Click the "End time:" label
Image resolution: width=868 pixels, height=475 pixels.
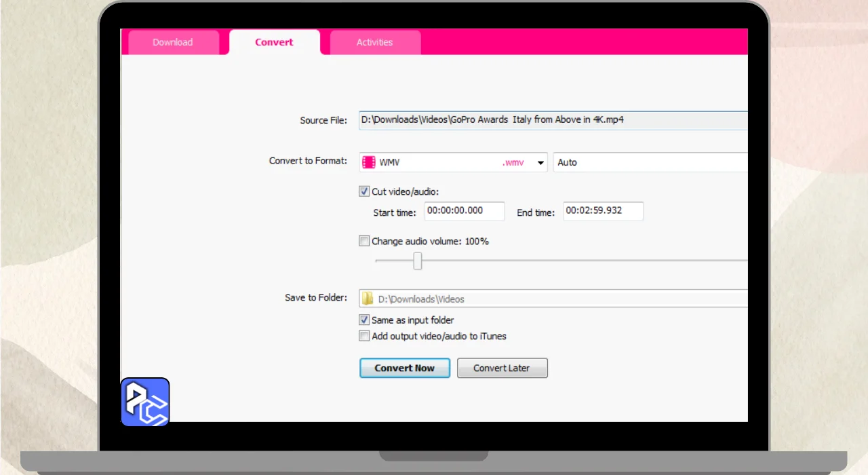[x=536, y=212]
